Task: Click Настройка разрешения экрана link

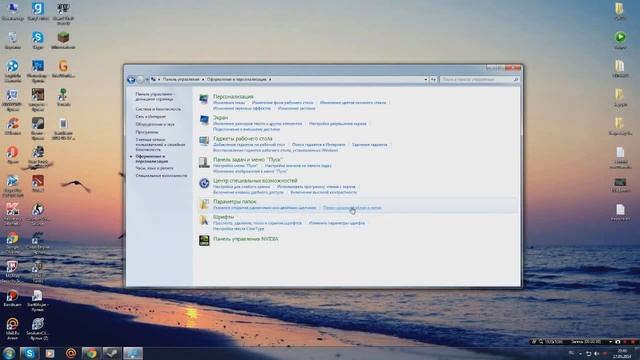Action: coord(338,124)
